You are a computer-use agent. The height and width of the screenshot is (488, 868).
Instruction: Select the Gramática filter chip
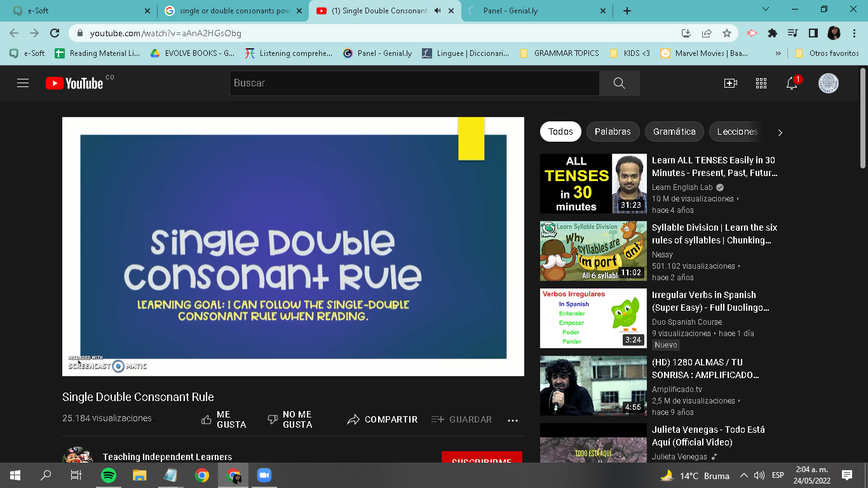tap(674, 132)
